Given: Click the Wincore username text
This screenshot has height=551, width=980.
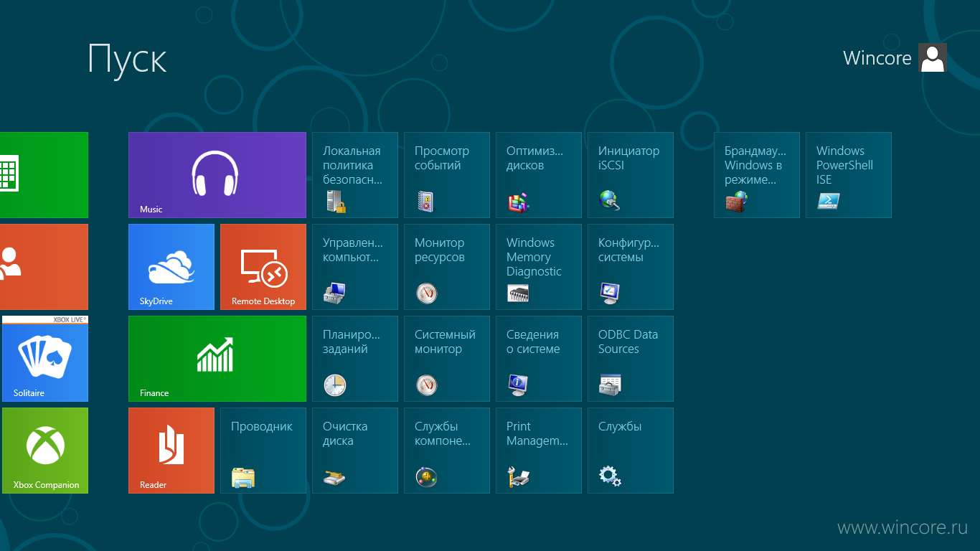Looking at the screenshot, I should 877,58.
